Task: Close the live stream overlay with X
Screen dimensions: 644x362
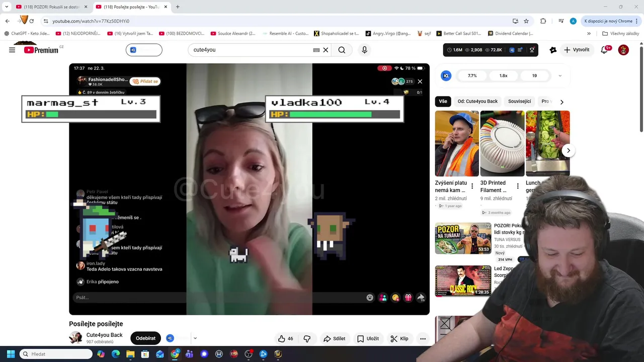Action: 420,81
